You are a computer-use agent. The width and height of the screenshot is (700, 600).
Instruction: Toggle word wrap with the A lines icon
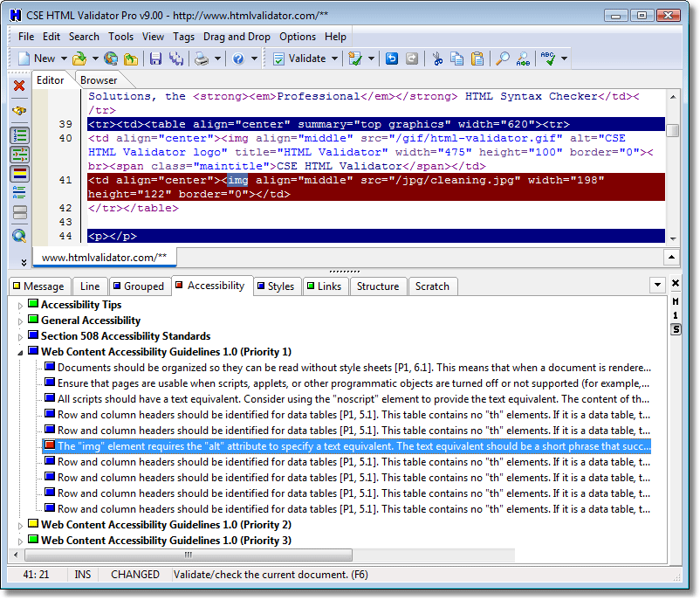click(x=19, y=192)
